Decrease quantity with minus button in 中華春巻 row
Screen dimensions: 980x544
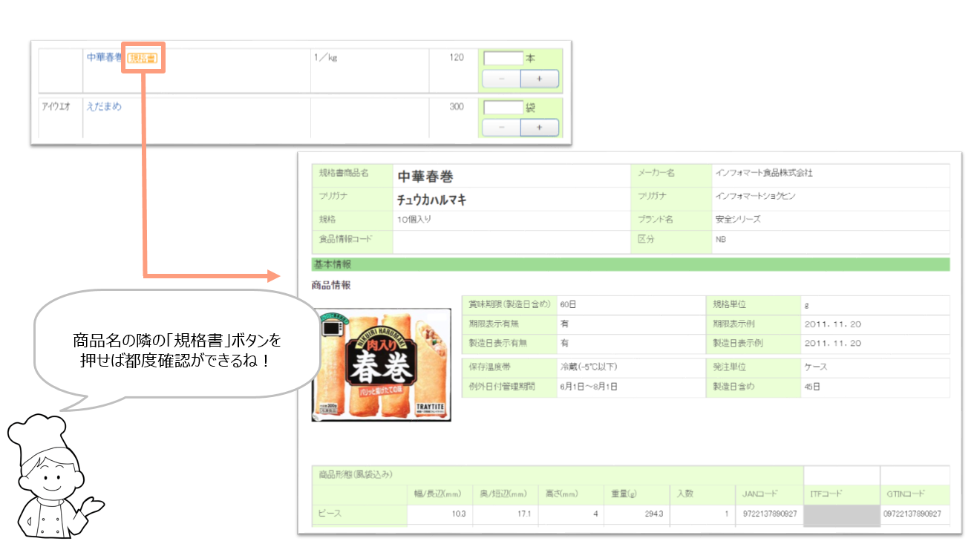501,79
